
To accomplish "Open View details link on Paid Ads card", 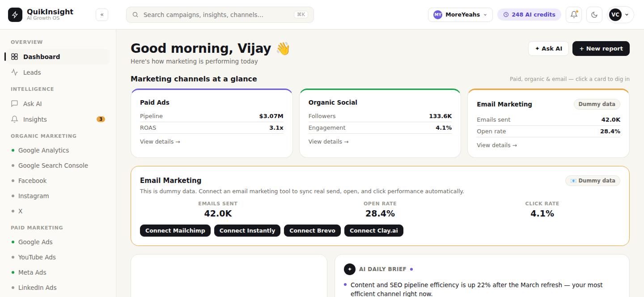I will [160, 142].
